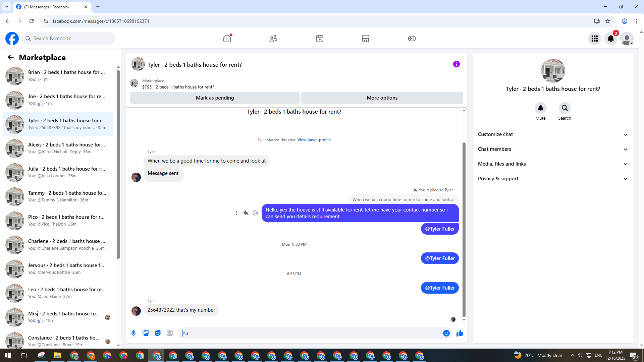Open the Charlene conversation

coord(58,245)
